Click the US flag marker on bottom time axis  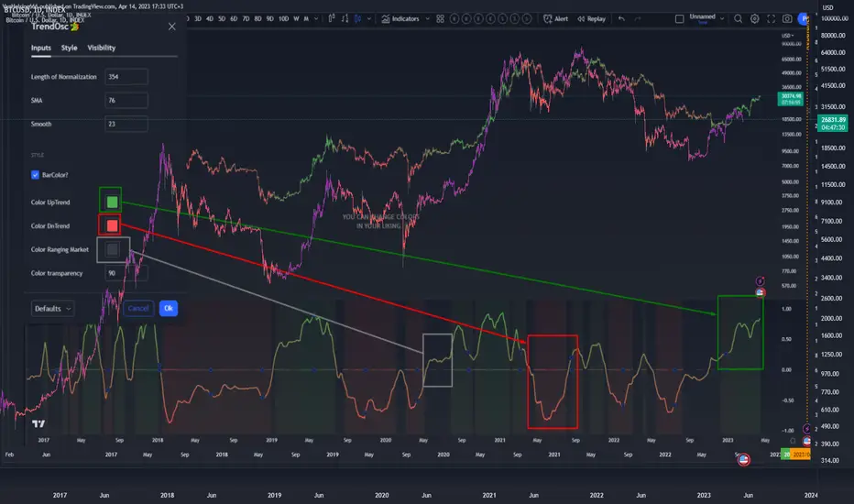click(743, 460)
